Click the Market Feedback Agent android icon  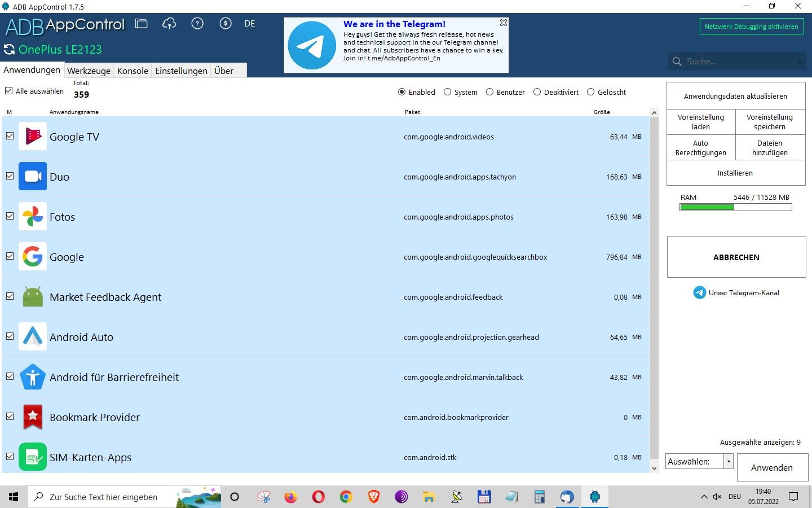(x=33, y=296)
